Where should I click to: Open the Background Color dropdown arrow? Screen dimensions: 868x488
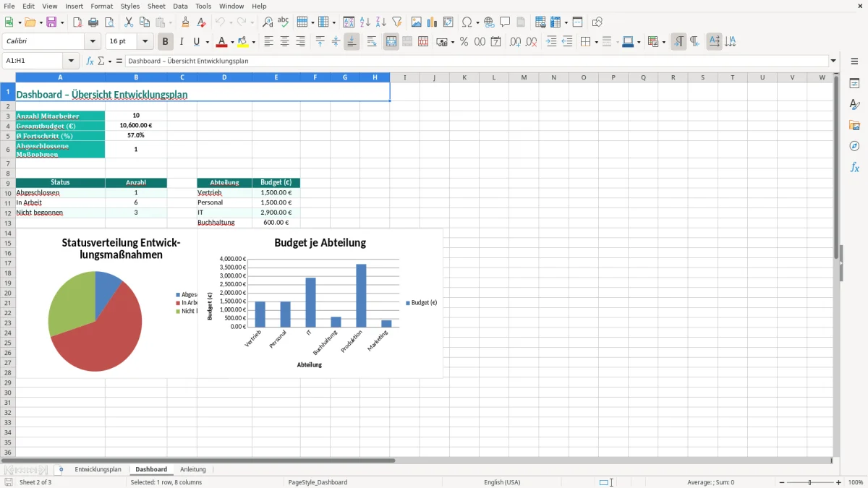pyautogui.click(x=253, y=42)
